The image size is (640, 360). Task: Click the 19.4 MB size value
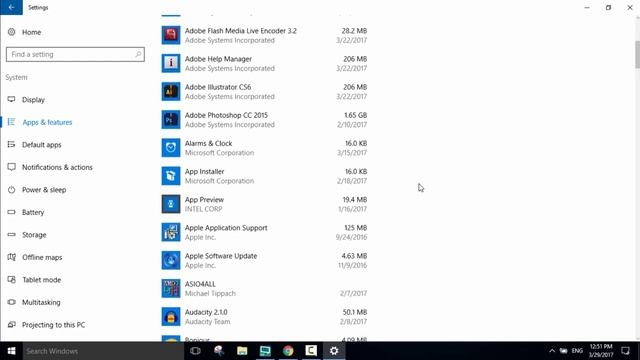(355, 200)
